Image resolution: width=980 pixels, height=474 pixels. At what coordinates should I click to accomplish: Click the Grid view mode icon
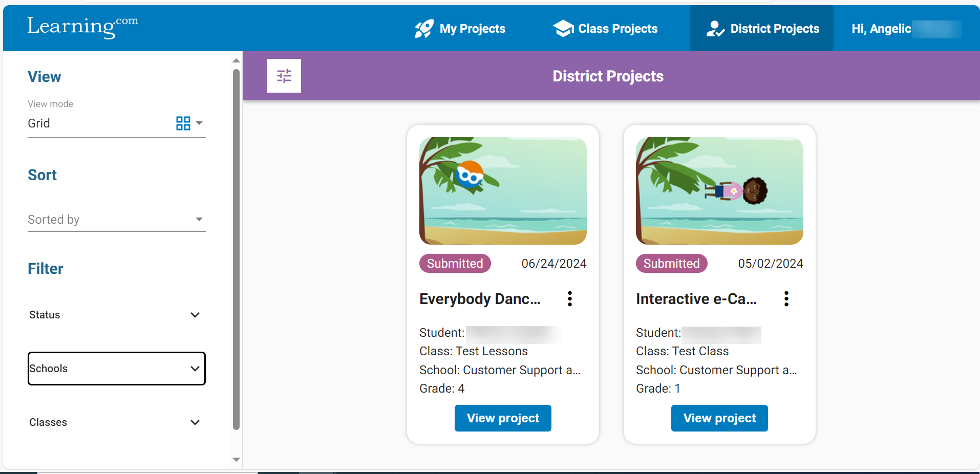183,123
